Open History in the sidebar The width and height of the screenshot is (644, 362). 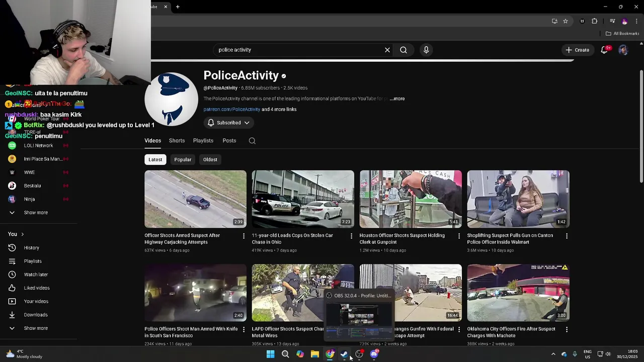31,248
